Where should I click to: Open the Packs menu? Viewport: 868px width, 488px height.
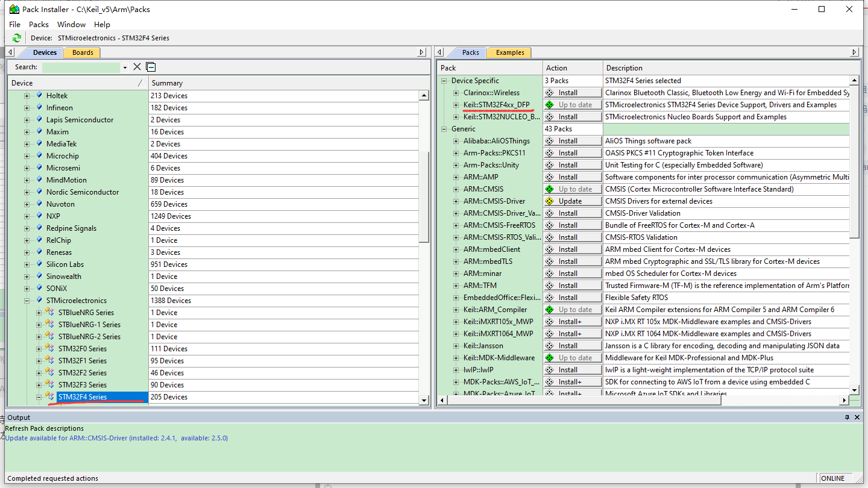pos(39,24)
